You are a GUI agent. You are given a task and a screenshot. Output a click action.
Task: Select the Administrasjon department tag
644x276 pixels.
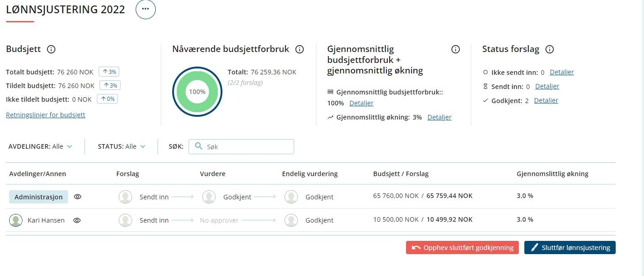pyautogui.click(x=38, y=197)
